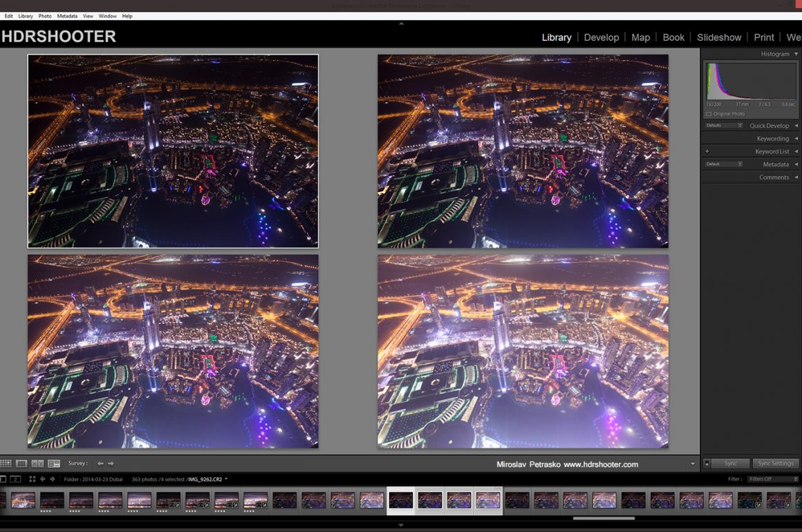Switch to the Map module
802x532 pixels.
(641, 37)
